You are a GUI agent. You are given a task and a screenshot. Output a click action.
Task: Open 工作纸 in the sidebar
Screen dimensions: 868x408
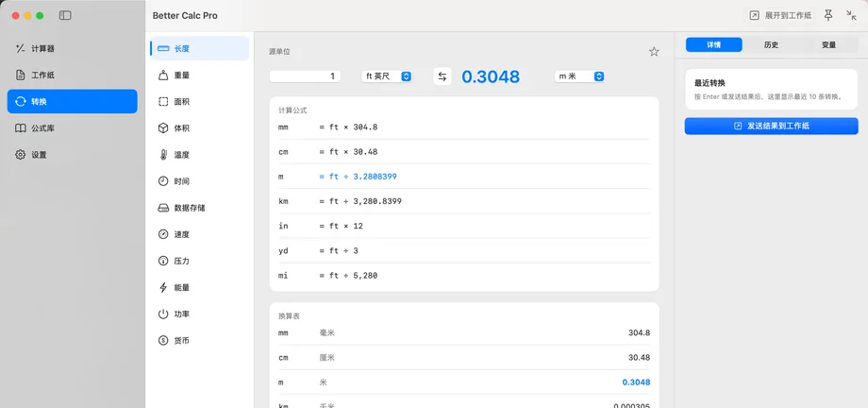pyautogui.click(x=72, y=75)
